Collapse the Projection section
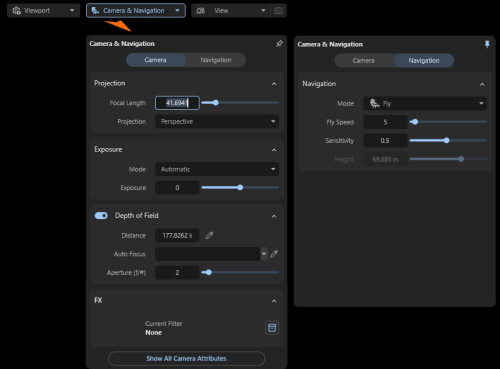This screenshot has height=369, width=500. coord(274,84)
